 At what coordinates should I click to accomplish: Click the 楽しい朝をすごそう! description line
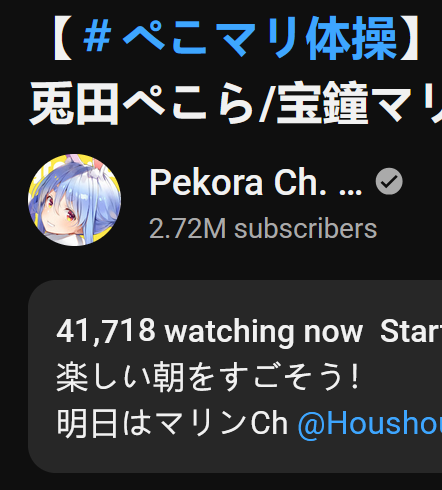208,377
